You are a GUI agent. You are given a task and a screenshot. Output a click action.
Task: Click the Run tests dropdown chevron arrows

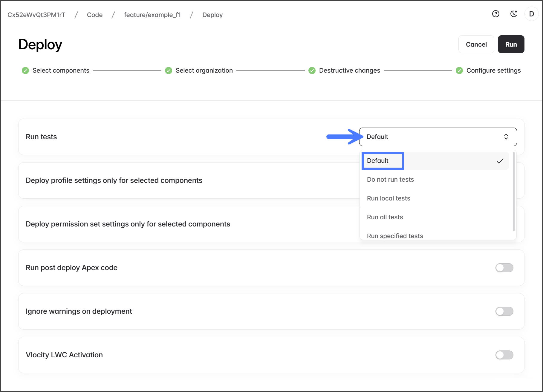click(506, 137)
